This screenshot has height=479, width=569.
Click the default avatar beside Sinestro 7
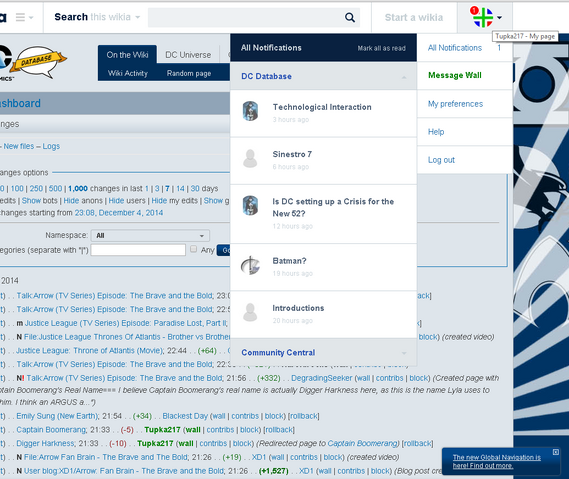(250, 159)
